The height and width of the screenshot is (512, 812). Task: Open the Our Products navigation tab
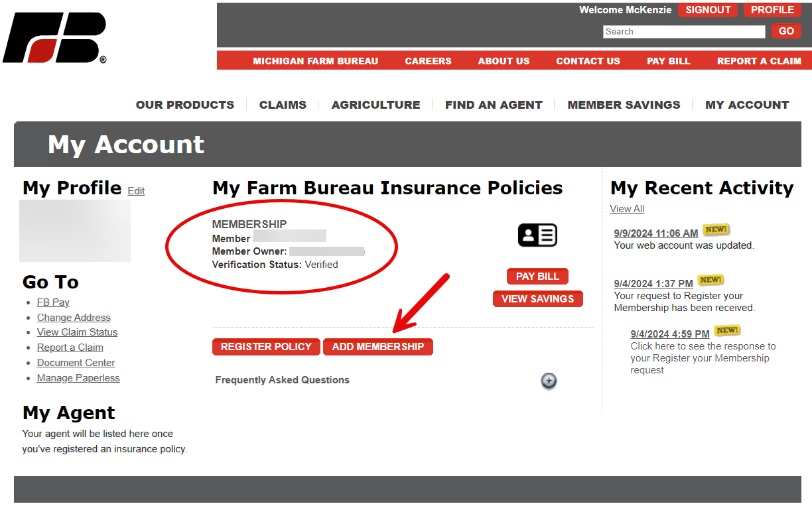(x=185, y=105)
